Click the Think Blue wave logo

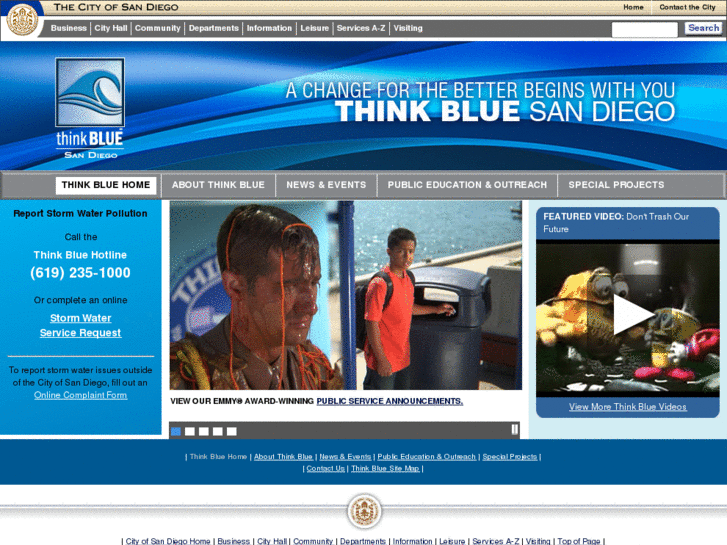[90, 92]
